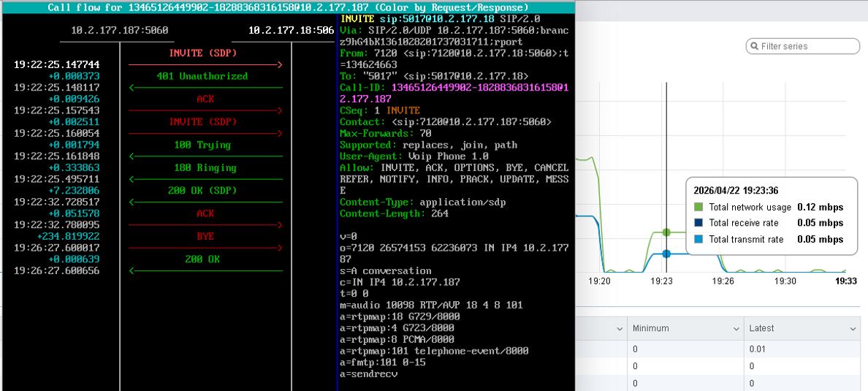
Task: Click the magnifier icon in Filter series
Action: click(754, 46)
